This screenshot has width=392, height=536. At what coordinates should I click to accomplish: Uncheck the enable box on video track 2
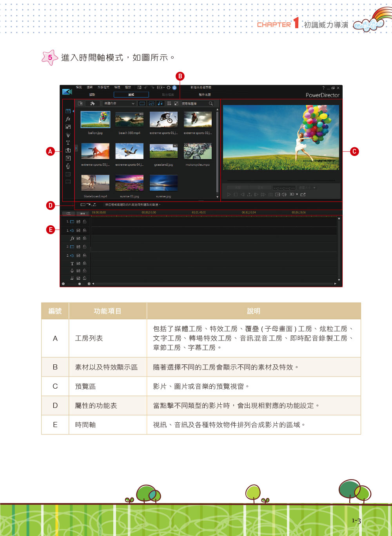pyautogui.click(x=78, y=247)
